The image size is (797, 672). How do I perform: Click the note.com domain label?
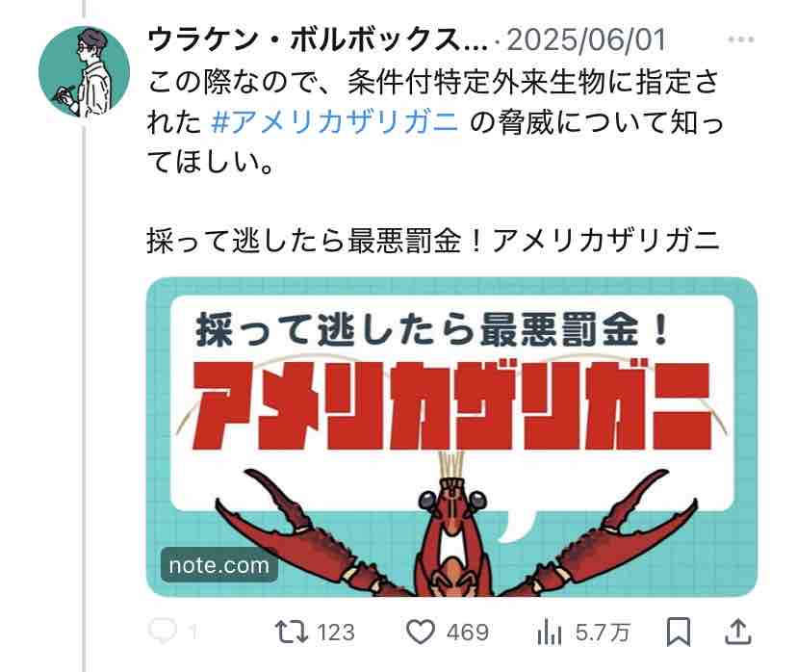coord(219,565)
